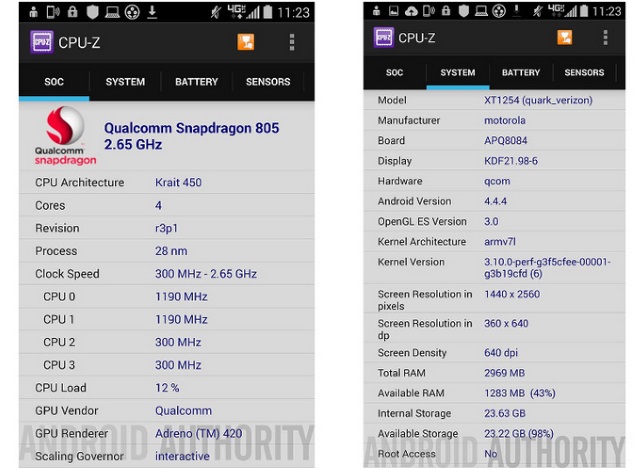Image resolution: width=635 pixels, height=468 pixels.
Task: Tap CPU 2 row
Action: click(x=166, y=342)
